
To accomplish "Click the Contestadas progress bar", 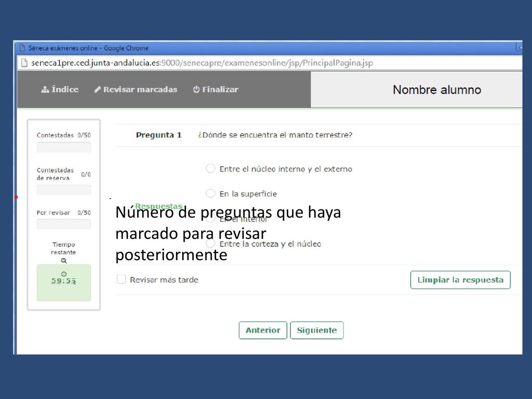I will 64,147.
